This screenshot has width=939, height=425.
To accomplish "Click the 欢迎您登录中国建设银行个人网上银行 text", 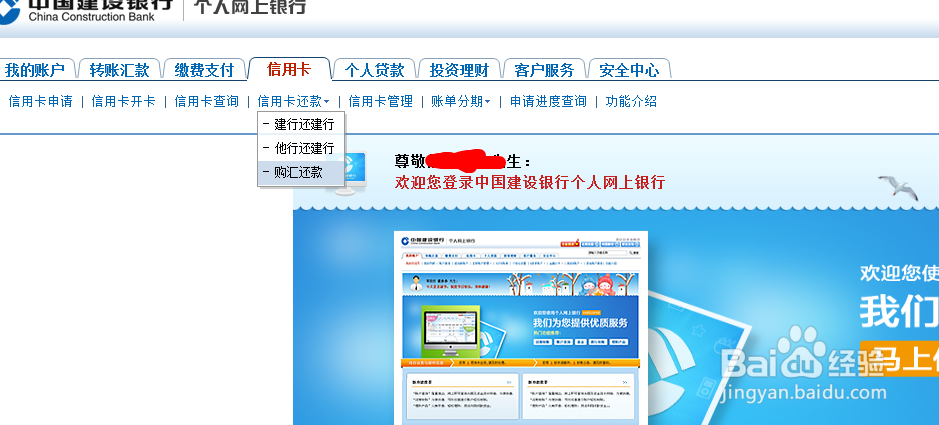I will click(x=530, y=182).
